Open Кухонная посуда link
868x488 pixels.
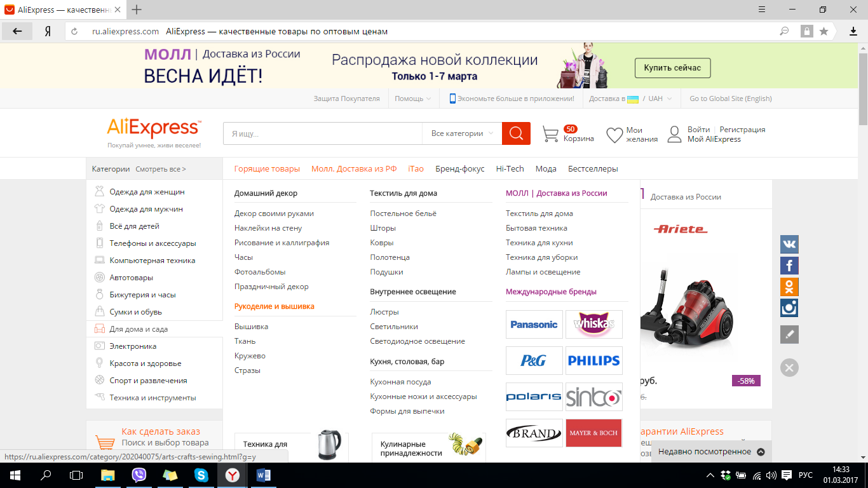click(x=401, y=382)
